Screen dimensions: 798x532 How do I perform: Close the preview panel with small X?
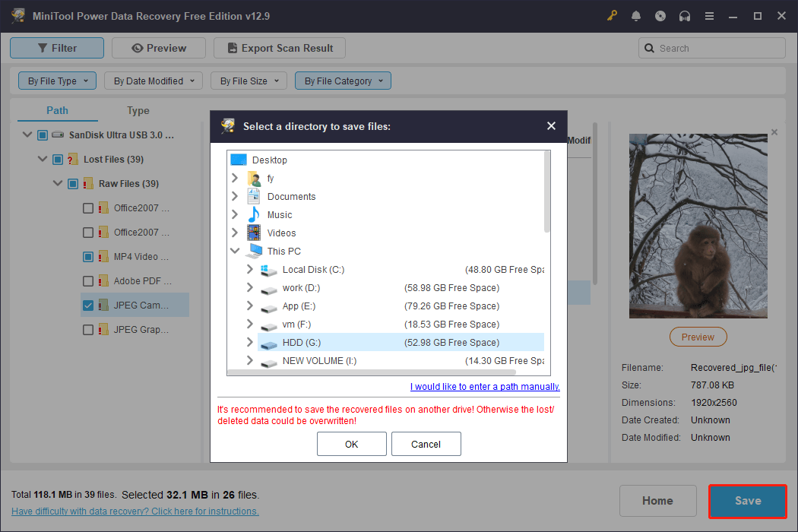[774, 132]
